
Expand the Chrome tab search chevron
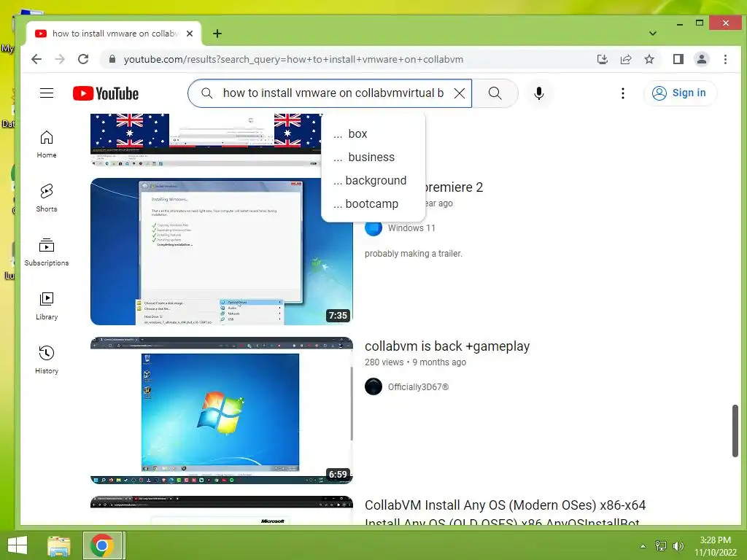[653, 34]
